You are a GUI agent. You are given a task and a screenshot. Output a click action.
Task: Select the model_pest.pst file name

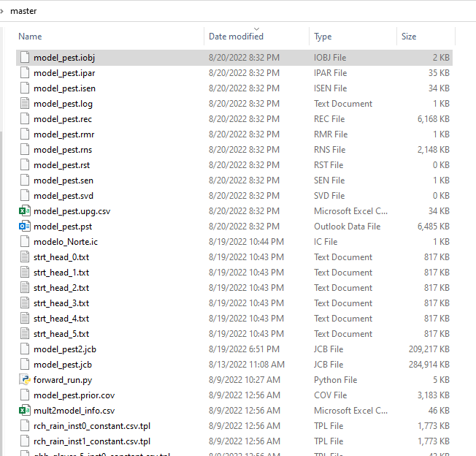(x=63, y=227)
